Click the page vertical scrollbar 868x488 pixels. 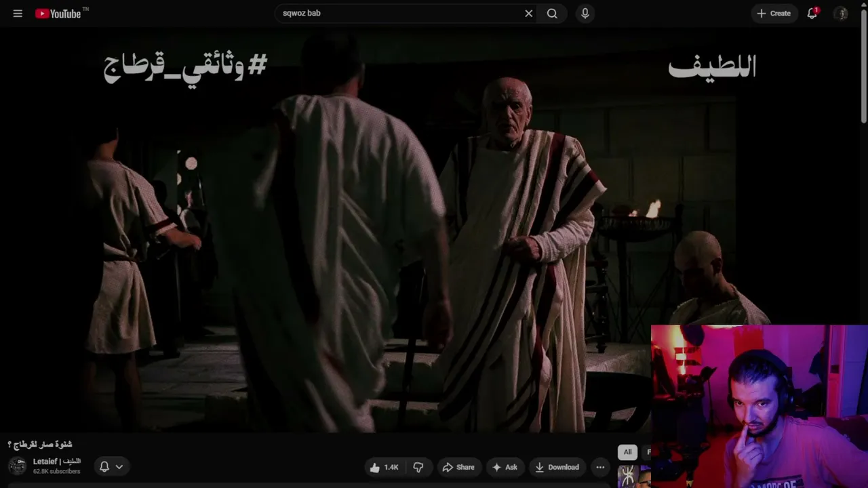[x=864, y=68]
